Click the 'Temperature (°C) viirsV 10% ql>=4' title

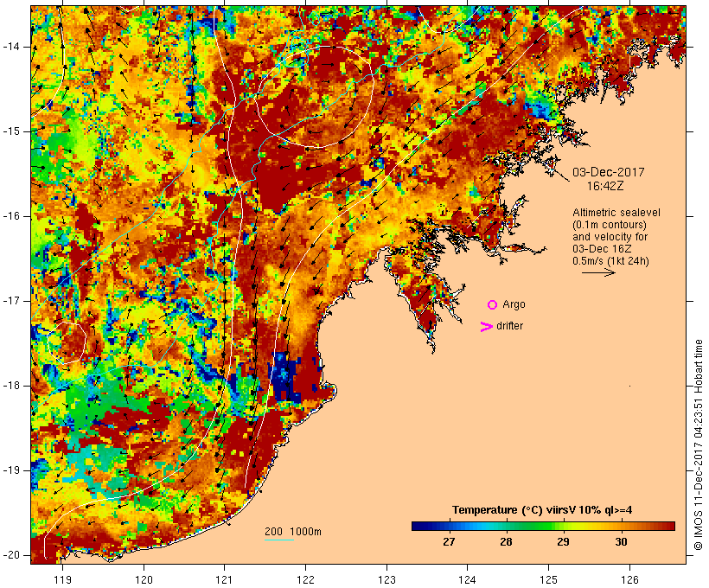[x=542, y=510]
